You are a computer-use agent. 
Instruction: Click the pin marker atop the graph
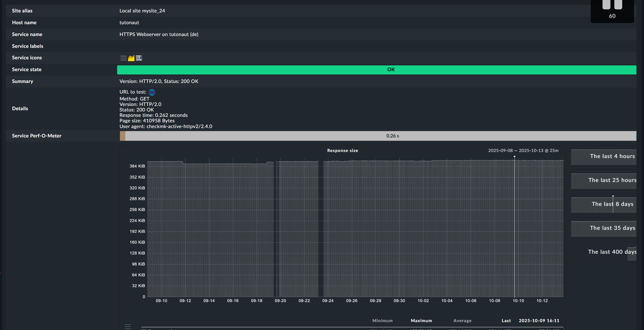(x=514, y=157)
